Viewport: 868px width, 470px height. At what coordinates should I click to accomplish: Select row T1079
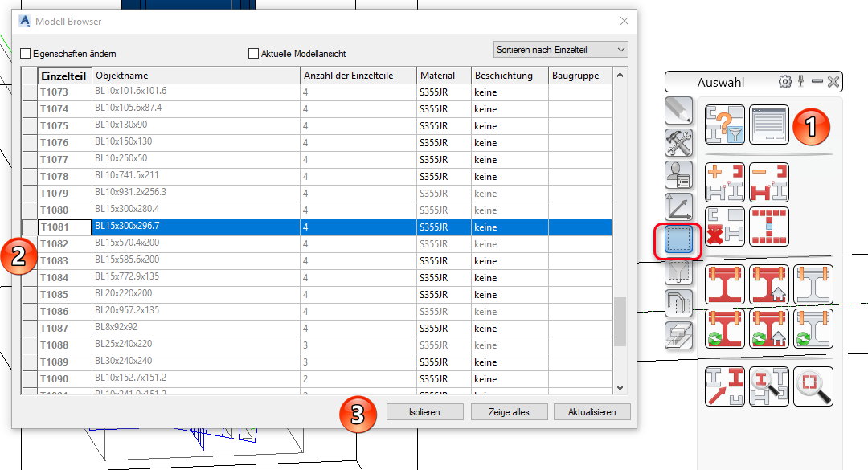click(x=317, y=193)
